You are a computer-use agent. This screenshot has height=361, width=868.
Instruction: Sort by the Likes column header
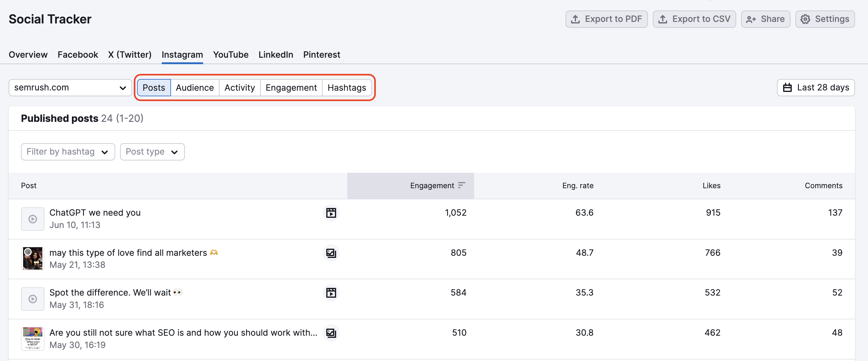click(711, 185)
